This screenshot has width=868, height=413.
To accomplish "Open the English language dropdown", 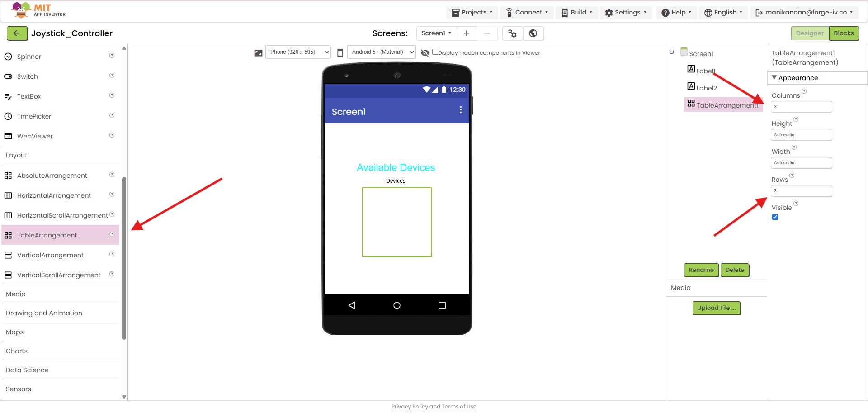I will (723, 13).
